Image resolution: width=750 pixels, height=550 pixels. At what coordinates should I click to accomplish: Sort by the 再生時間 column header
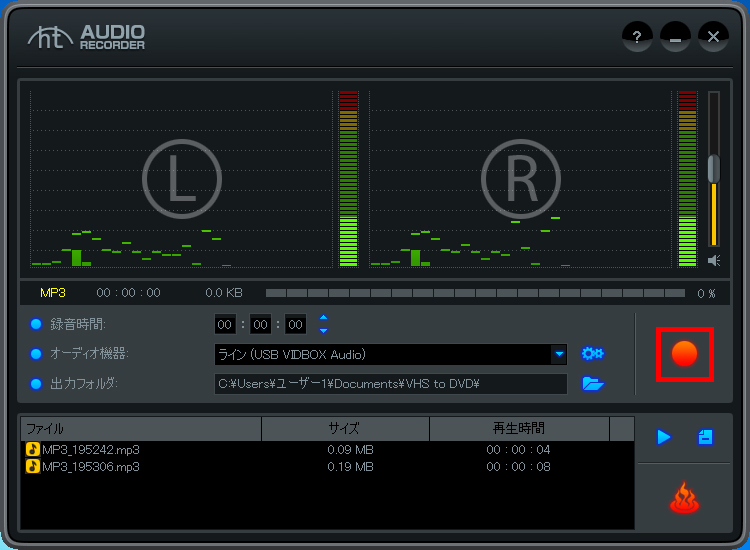519,429
